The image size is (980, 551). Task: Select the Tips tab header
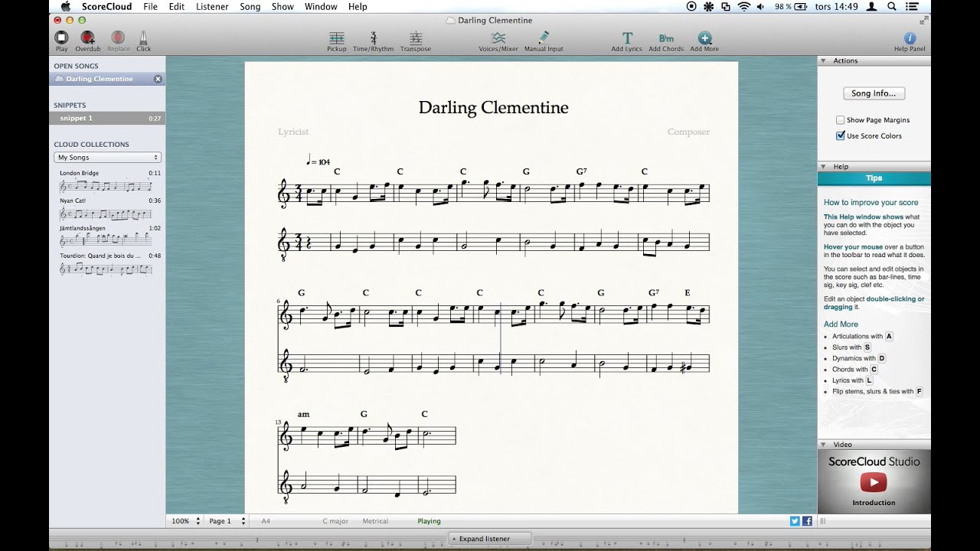pyautogui.click(x=874, y=178)
